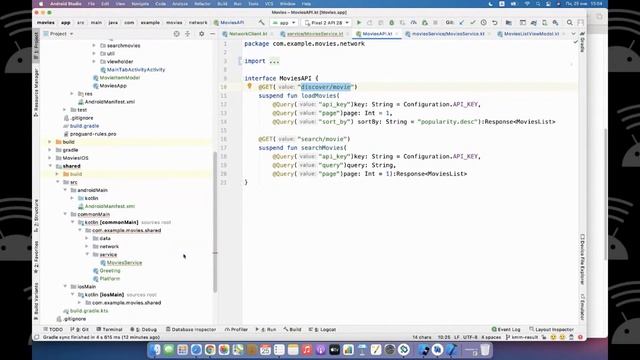This screenshot has width=640, height=360.
Task: Open Git Show History clock icon
Action: click(x=484, y=22)
